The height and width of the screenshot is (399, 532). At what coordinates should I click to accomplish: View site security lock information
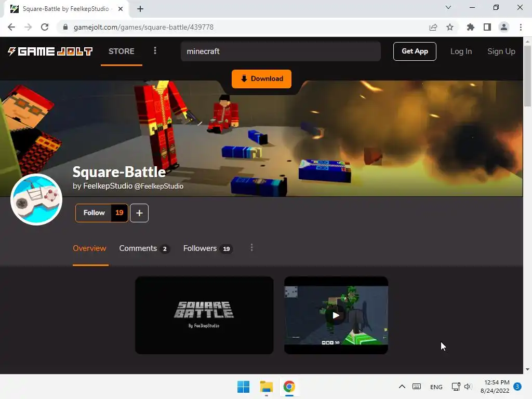[65, 27]
